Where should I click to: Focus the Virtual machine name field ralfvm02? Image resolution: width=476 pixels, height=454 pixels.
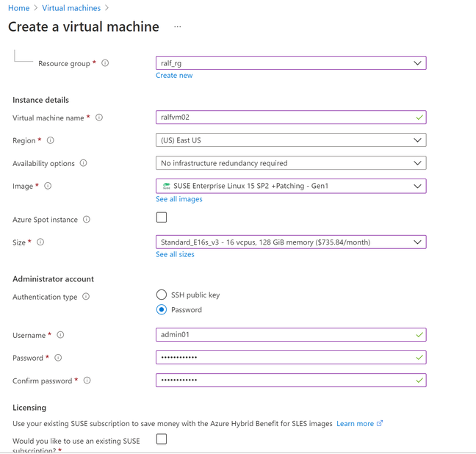[291, 118]
